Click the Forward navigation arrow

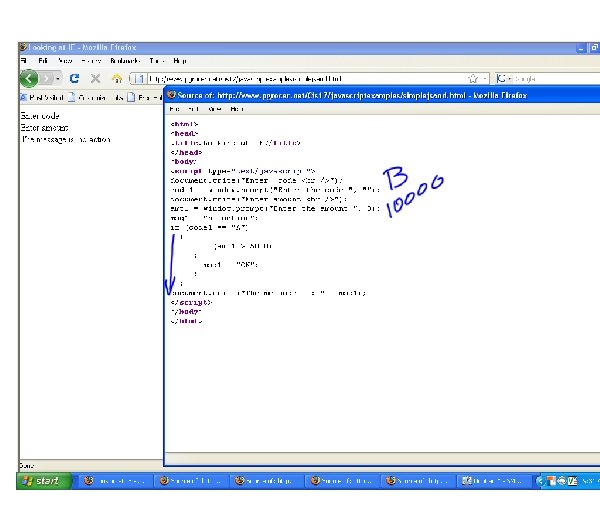(46, 79)
